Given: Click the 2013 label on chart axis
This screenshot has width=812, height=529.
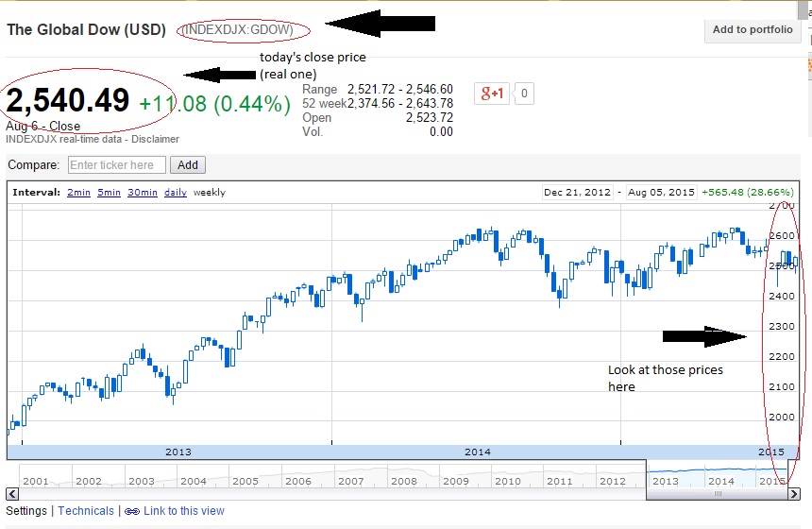Looking at the screenshot, I should 178,452.
